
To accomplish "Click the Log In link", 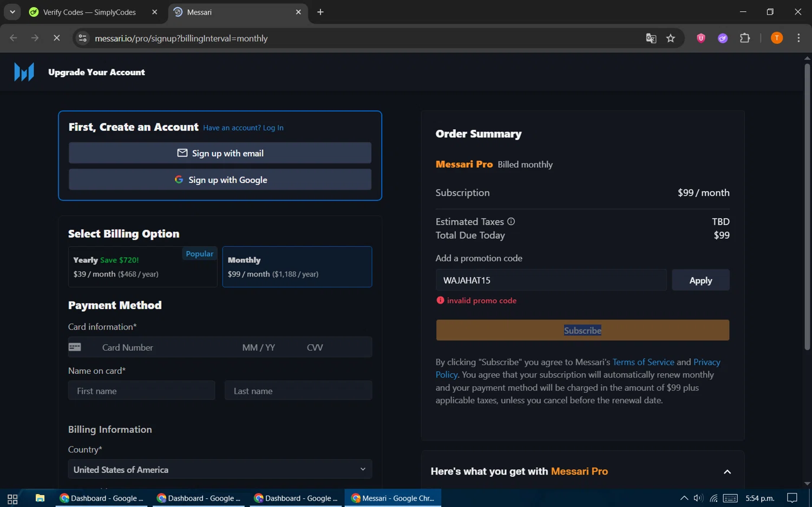I will tap(273, 128).
